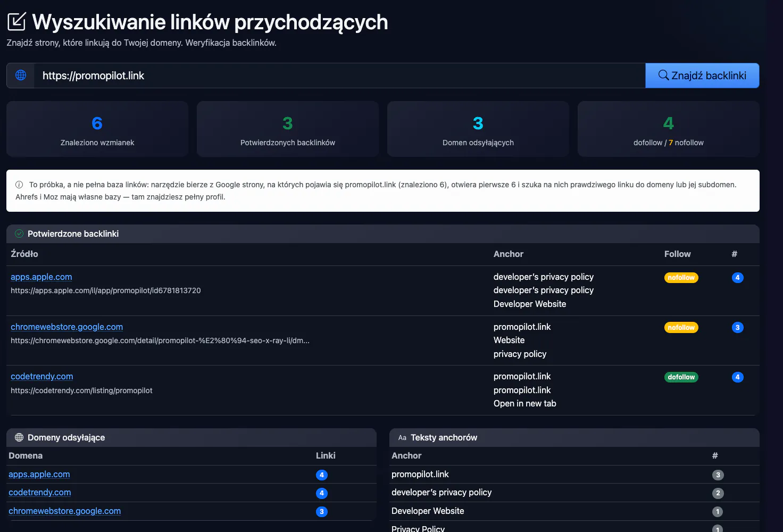The image size is (783, 532).
Task: Click 'promopilot.link' row in Teksty anchorów
Action: click(x=574, y=475)
